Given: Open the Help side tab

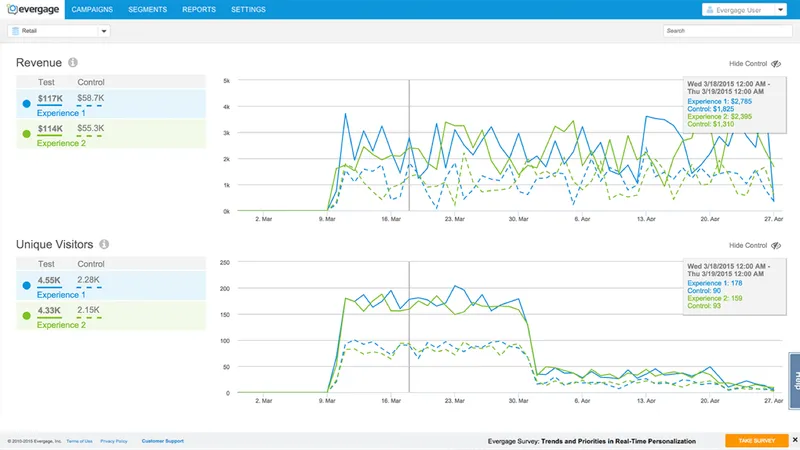Looking at the screenshot, I should [x=795, y=381].
